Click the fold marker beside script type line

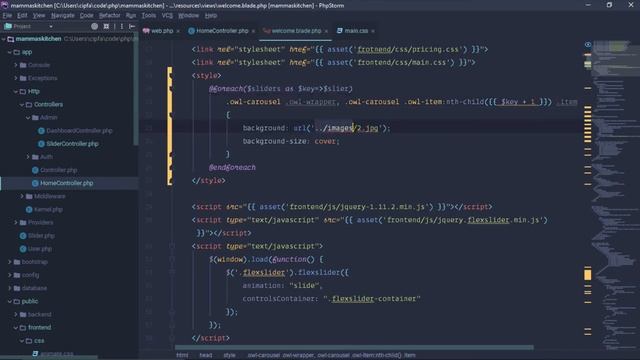(172, 246)
